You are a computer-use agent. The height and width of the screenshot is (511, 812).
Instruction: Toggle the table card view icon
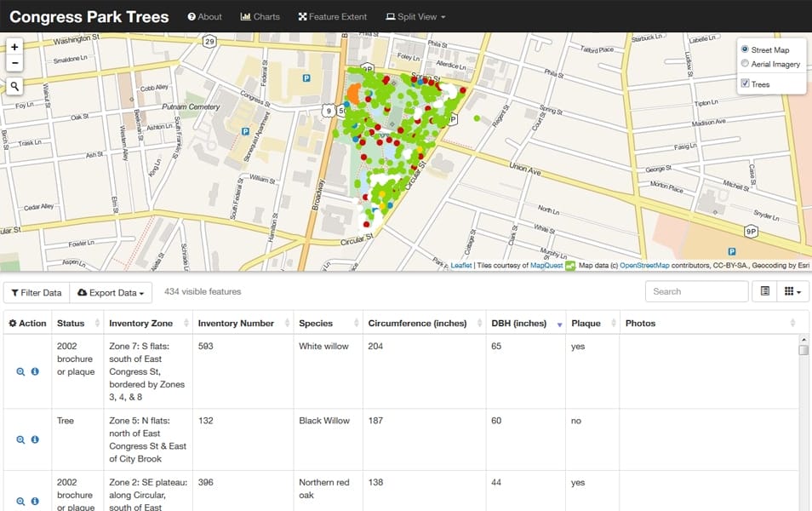765,291
